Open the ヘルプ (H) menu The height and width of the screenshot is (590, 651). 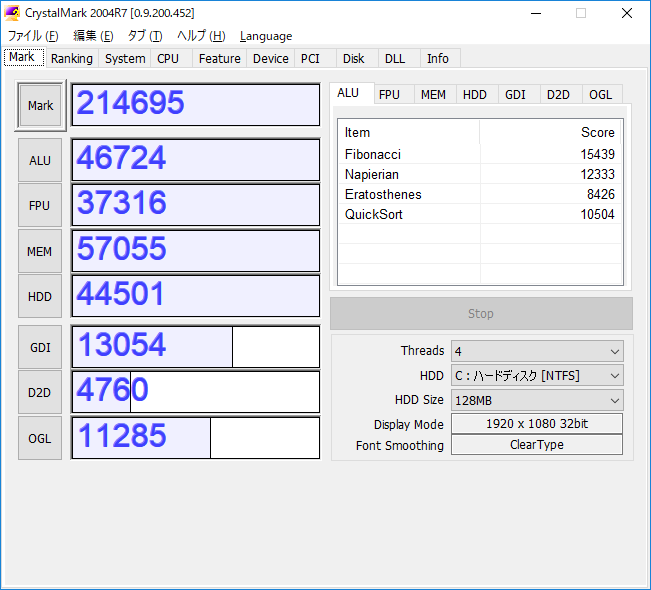pos(201,36)
